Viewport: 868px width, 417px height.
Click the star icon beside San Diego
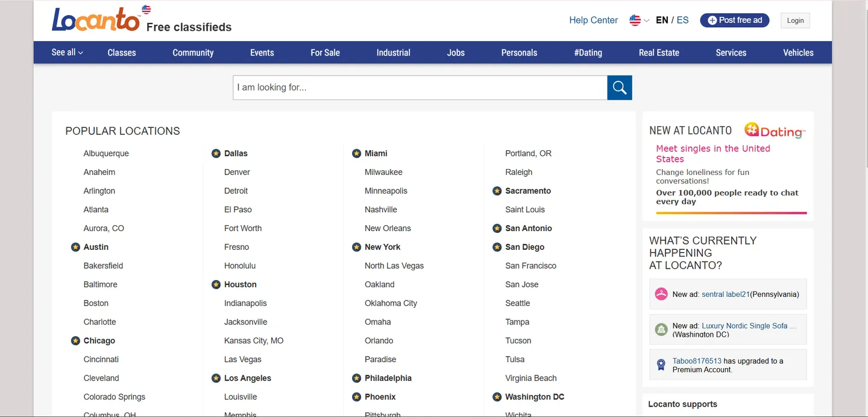pyautogui.click(x=497, y=247)
